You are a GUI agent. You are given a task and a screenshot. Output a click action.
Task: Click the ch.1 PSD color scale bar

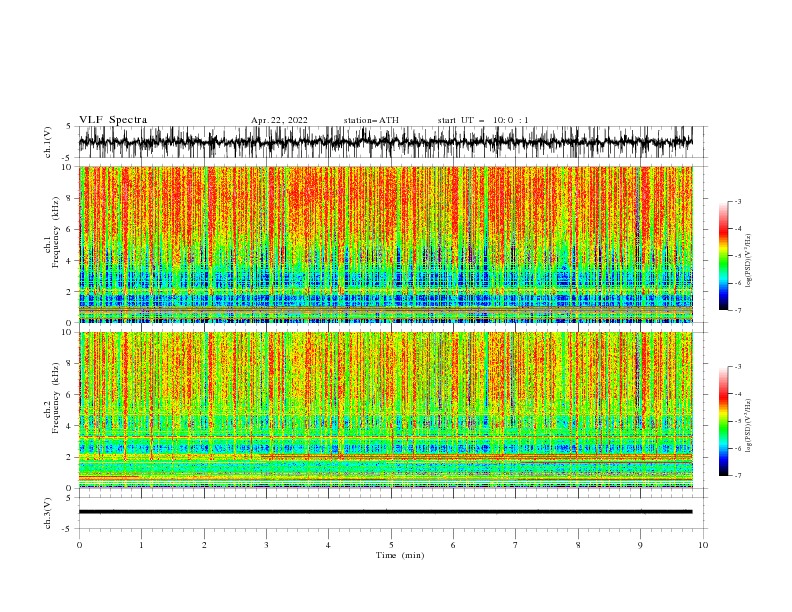(723, 256)
